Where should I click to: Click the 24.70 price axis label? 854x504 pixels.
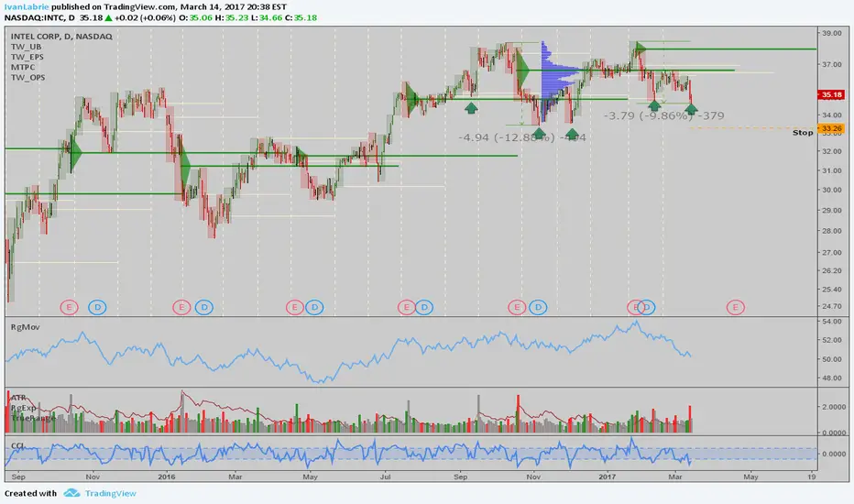[x=832, y=306]
